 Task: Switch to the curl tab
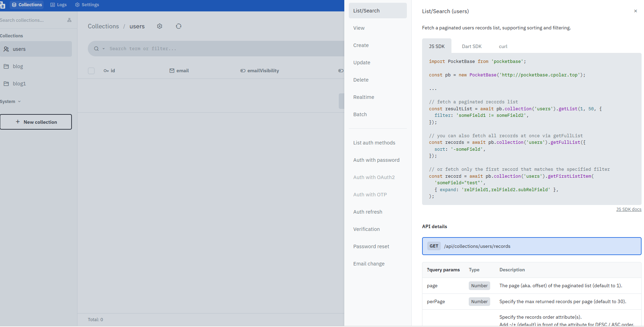click(503, 46)
